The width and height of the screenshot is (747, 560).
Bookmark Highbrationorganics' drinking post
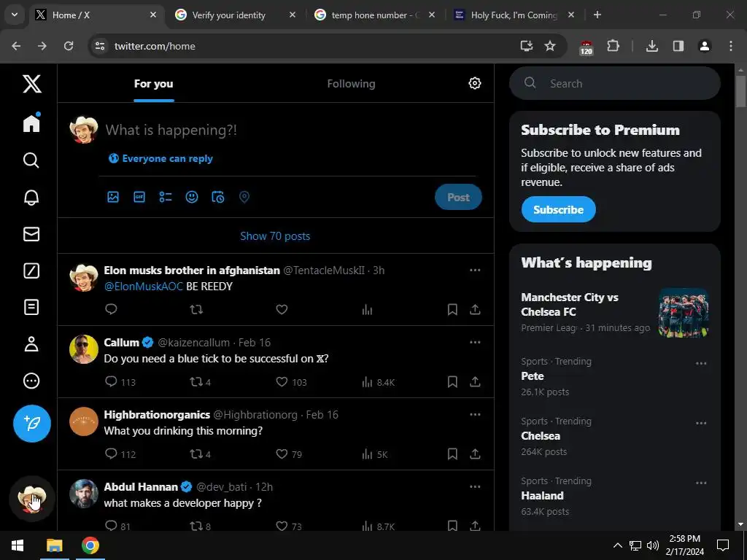pyautogui.click(x=452, y=454)
